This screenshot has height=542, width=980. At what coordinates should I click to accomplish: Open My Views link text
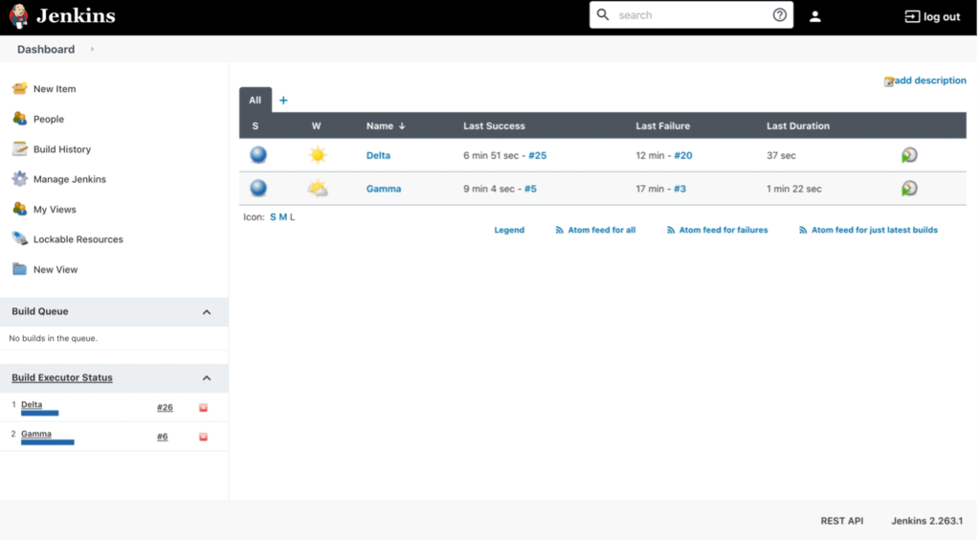click(x=55, y=209)
